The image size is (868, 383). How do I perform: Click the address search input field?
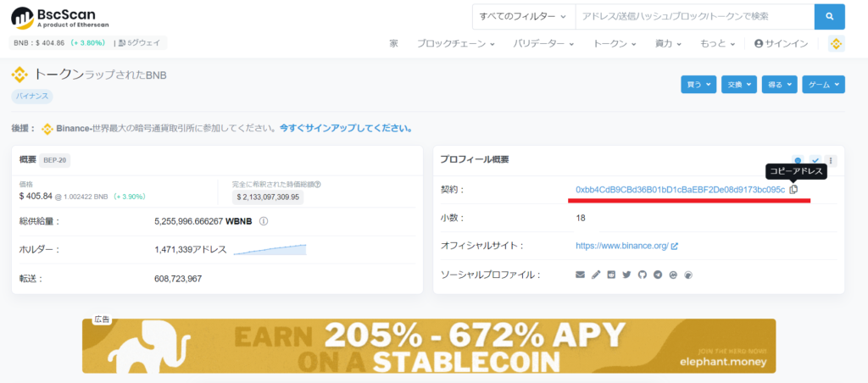[x=695, y=17]
